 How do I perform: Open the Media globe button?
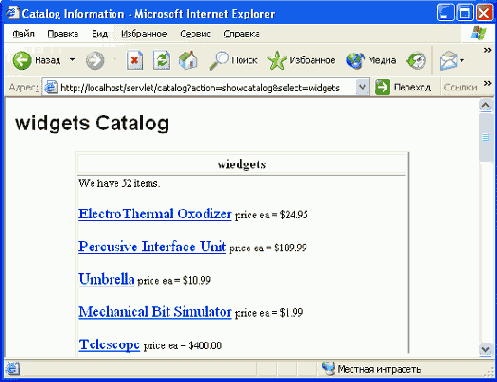tap(371, 61)
